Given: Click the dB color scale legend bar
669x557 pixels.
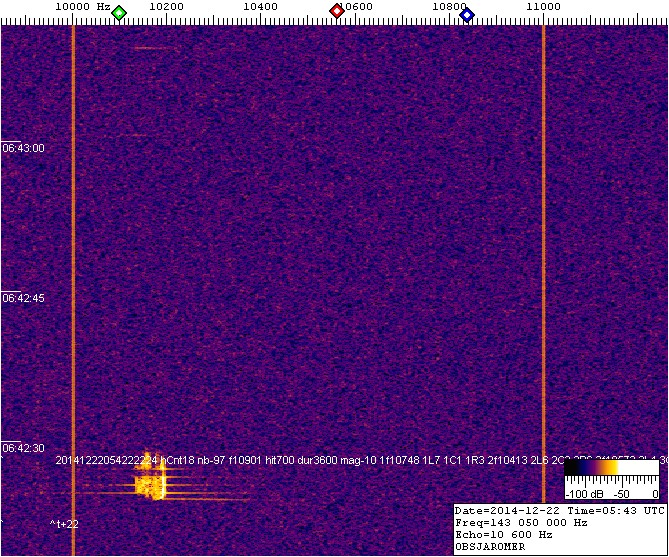Looking at the screenshot, I should pyautogui.click(x=610, y=467).
